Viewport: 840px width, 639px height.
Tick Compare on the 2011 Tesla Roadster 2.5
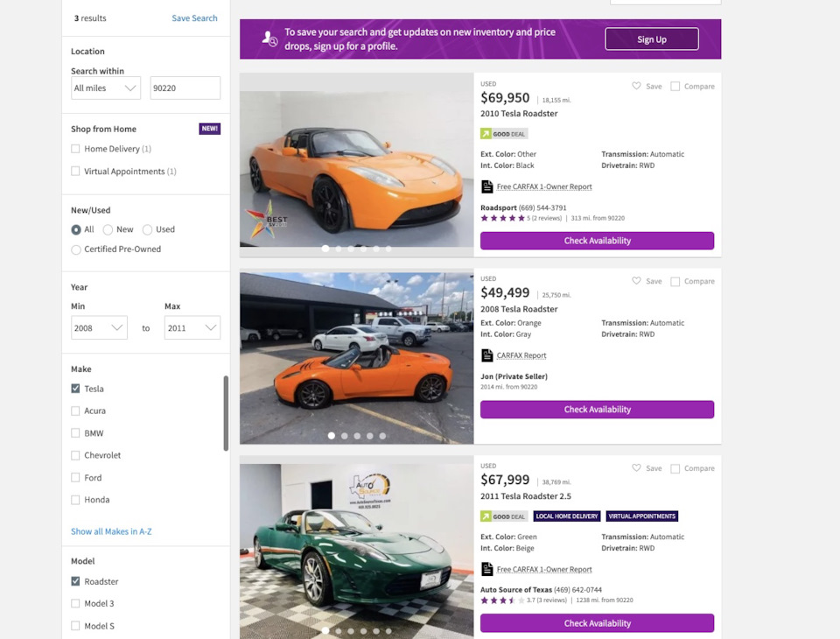point(675,468)
